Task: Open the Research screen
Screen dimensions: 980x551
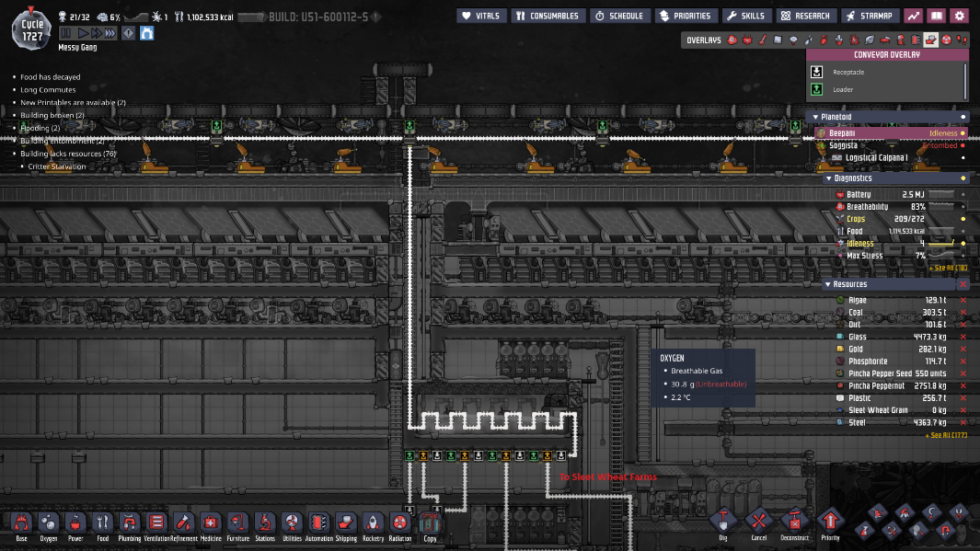Action: [805, 16]
